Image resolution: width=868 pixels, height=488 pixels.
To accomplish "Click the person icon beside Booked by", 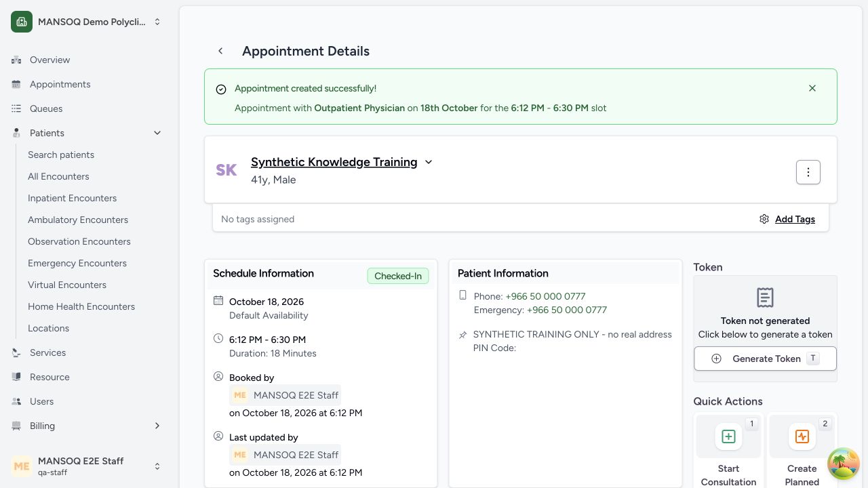I will coord(218,377).
